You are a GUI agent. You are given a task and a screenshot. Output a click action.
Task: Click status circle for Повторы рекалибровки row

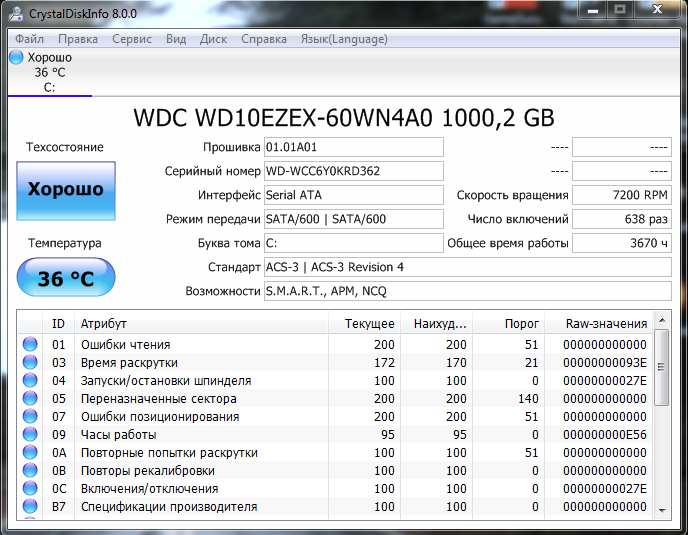tap(30, 470)
